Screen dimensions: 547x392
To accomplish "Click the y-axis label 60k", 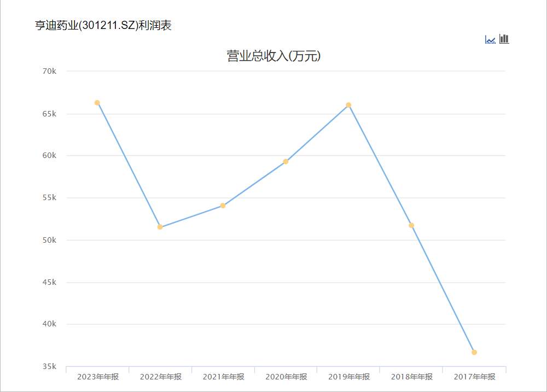I will click(49, 156).
